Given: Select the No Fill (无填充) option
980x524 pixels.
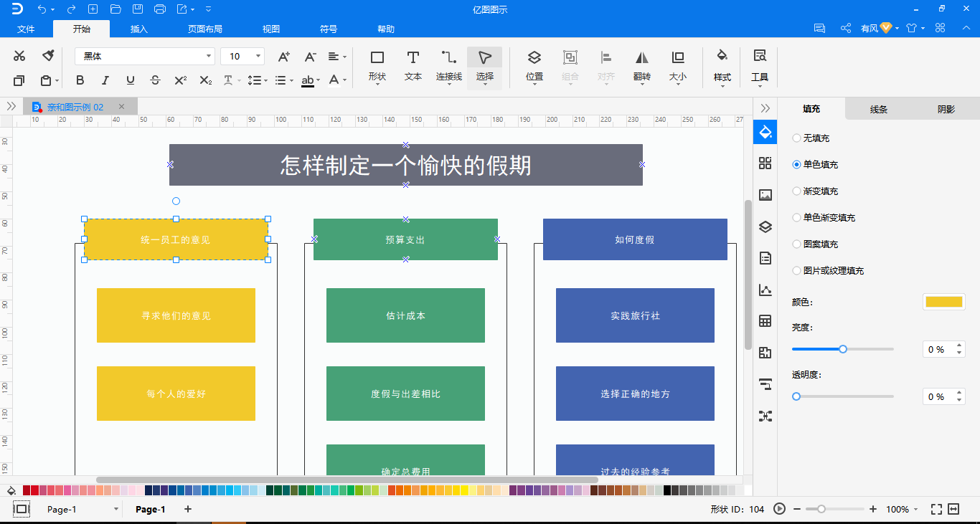Looking at the screenshot, I should [x=811, y=138].
